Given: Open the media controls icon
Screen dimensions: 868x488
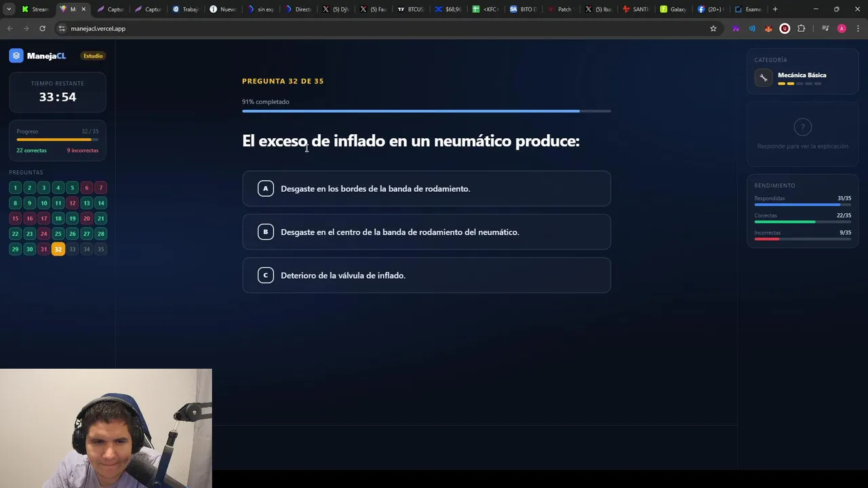Looking at the screenshot, I should 825,28.
